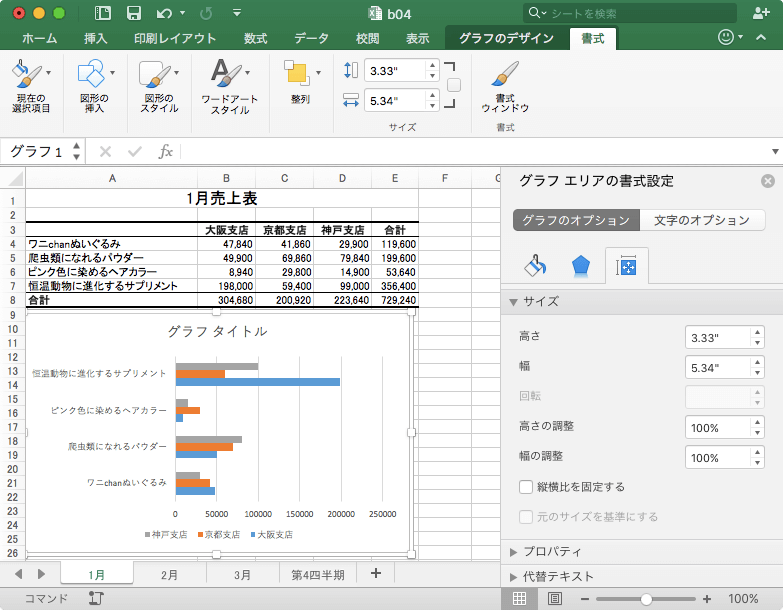This screenshot has height=610, width=783.
Task: Increase ribbon height with stepper up arrow
Action: click(x=432, y=65)
